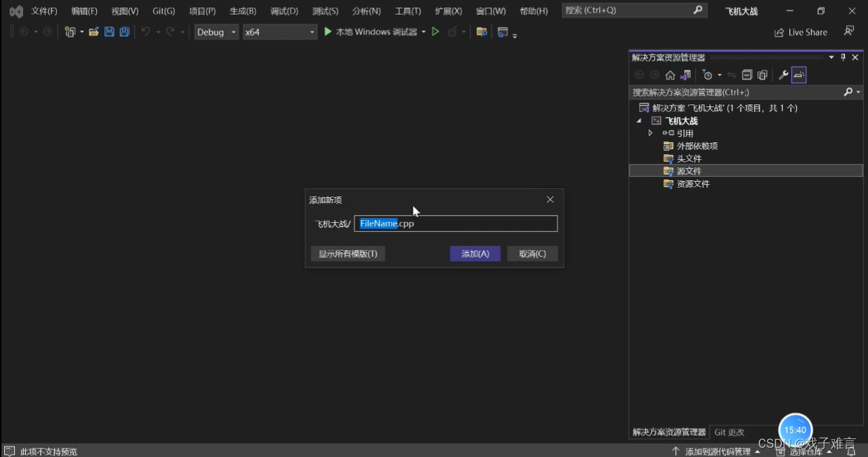This screenshot has height=457, width=868.
Task: Open the debugger target dropdown arrow
Action: tap(424, 32)
